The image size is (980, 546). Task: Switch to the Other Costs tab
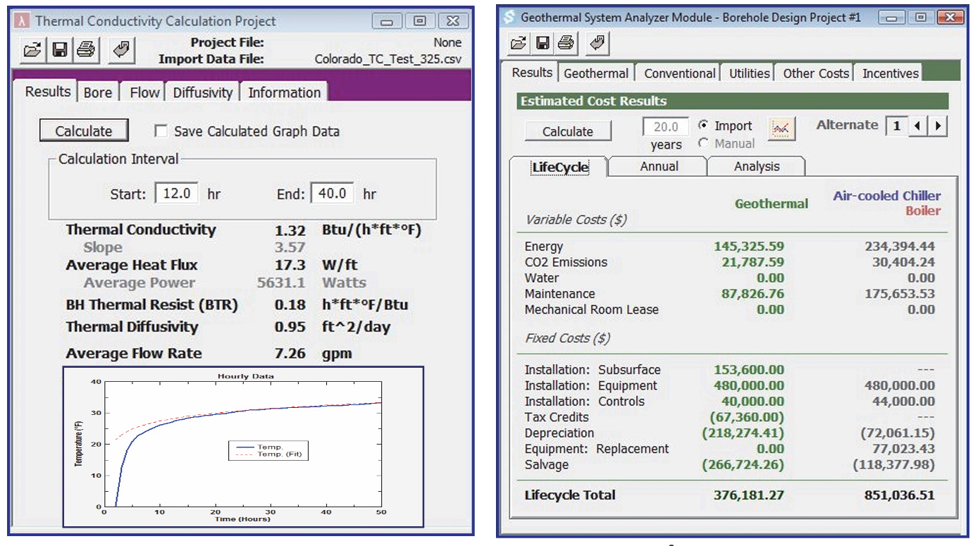(x=816, y=73)
